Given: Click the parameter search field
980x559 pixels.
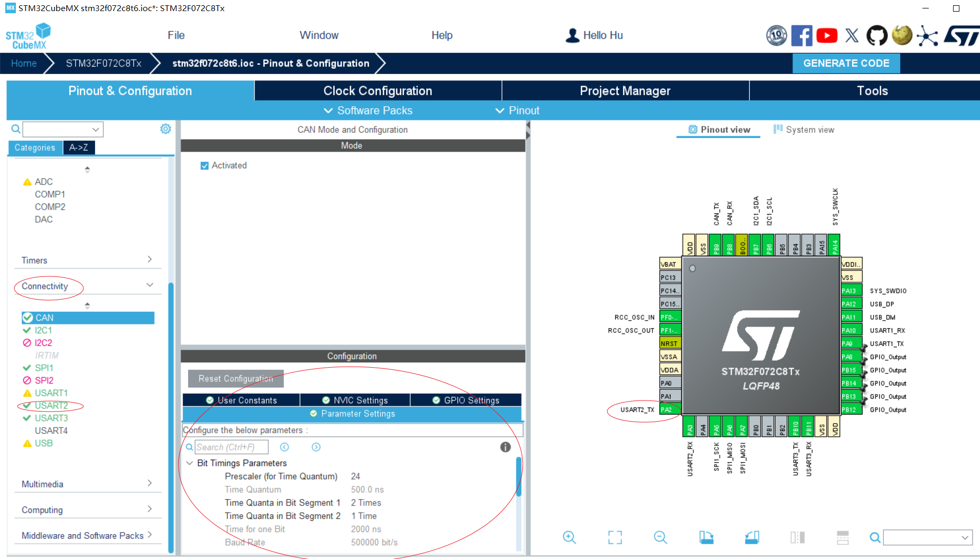Looking at the screenshot, I should (x=231, y=447).
